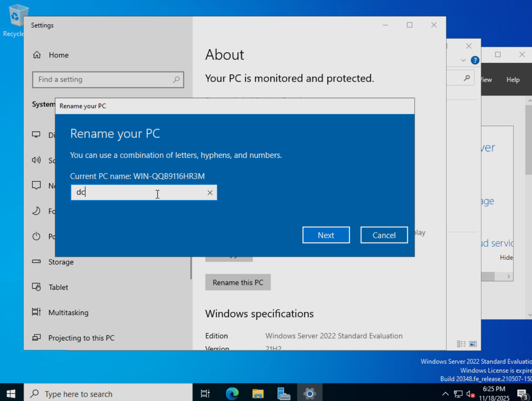Click the Edition value text
532x401 pixels.
[x=334, y=336]
